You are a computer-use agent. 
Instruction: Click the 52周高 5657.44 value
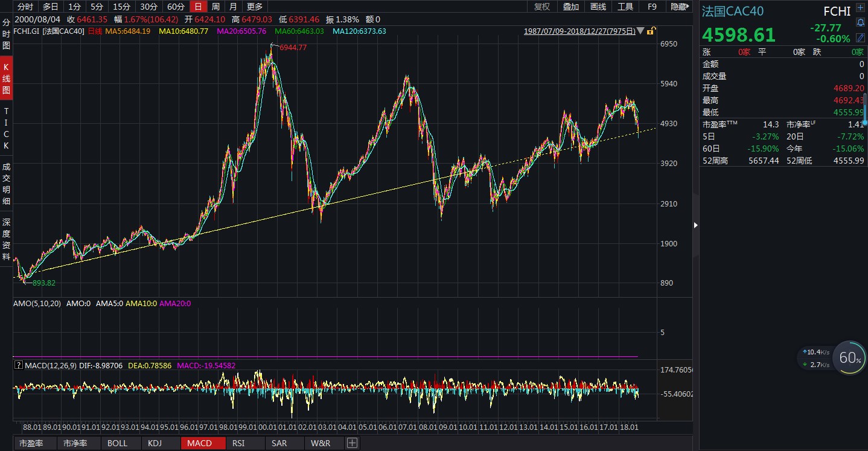click(762, 160)
